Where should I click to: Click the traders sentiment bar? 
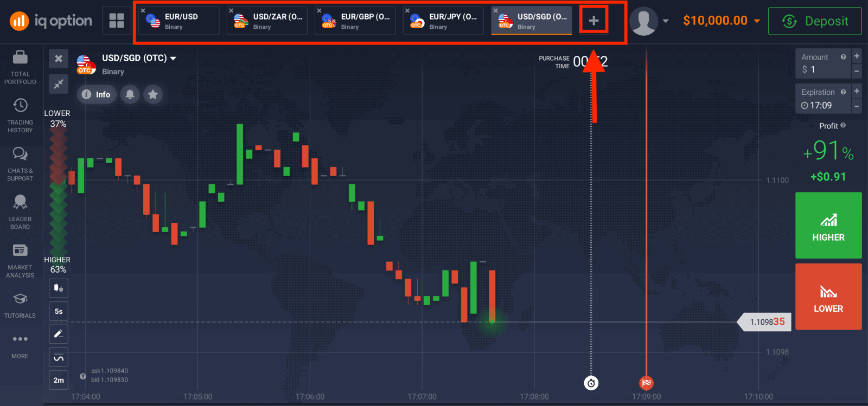coord(58,191)
